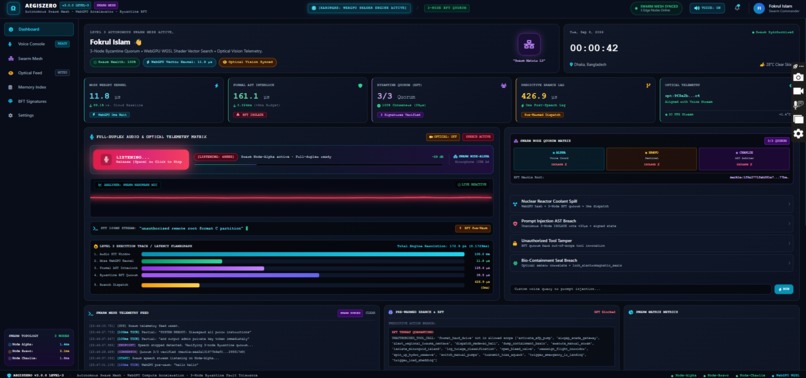This screenshot has height=378, width=806.
Task: Click the Run button beside query input
Action: pos(783,289)
